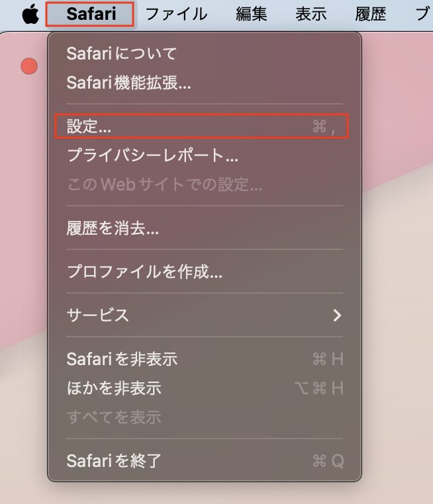Open the 編集 menu

coord(251,14)
